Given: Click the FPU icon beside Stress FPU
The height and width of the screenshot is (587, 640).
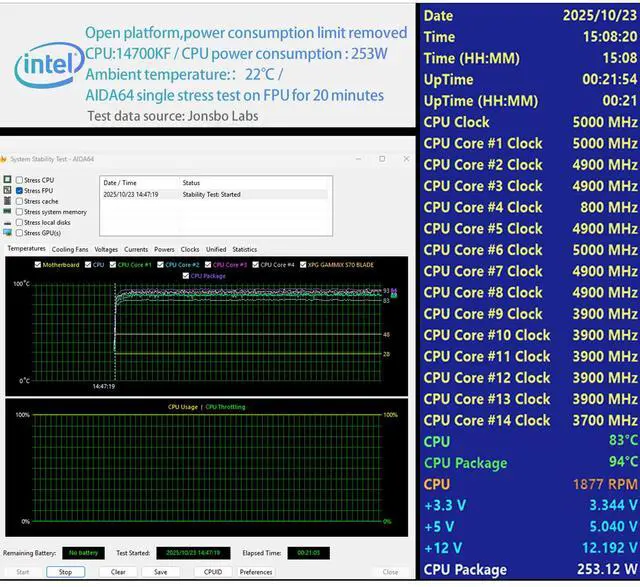Looking at the screenshot, I should coord(8,190).
